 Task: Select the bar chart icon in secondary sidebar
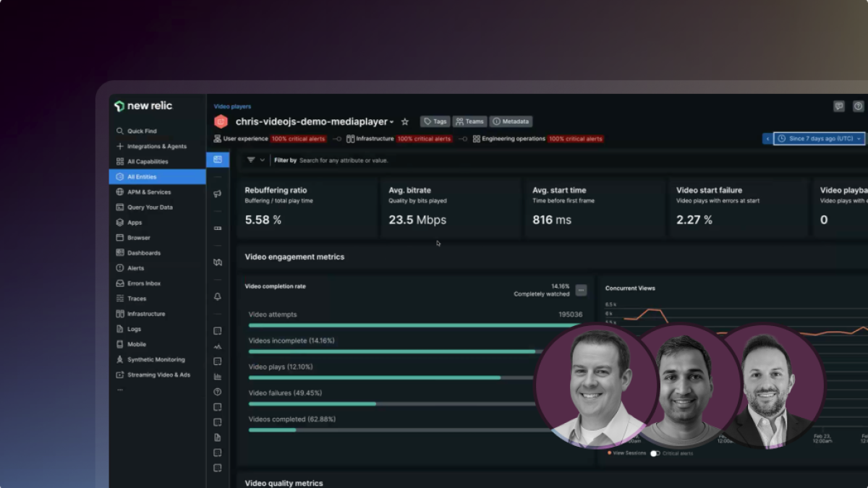click(218, 377)
